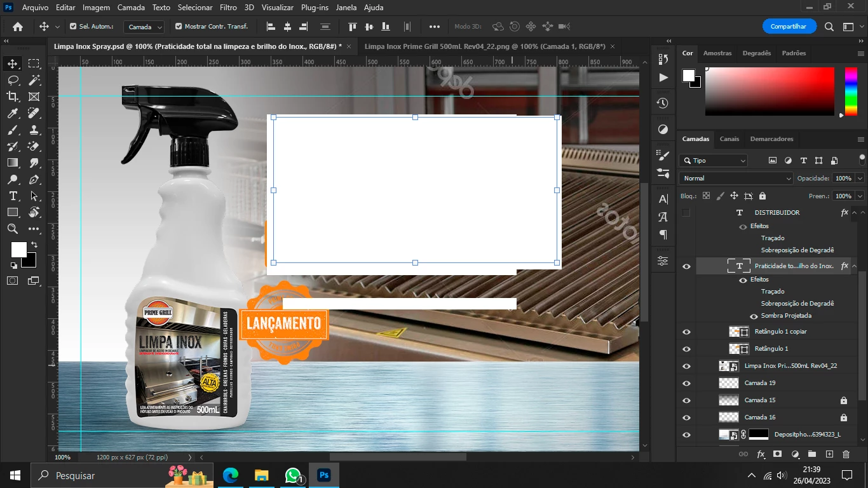Image resolution: width=868 pixels, height=488 pixels.
Task: Expand the Tipo layer filter dropdown
Action: [713, 161]
